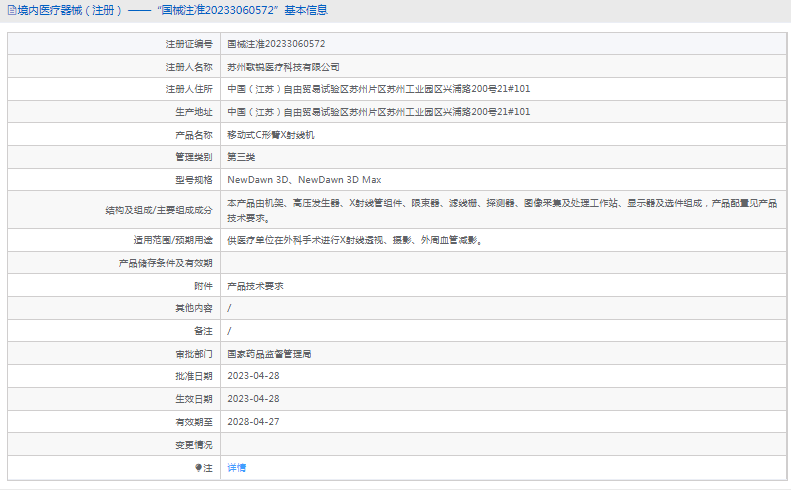Click the 注册人住所 address value

tap(378, 89)
